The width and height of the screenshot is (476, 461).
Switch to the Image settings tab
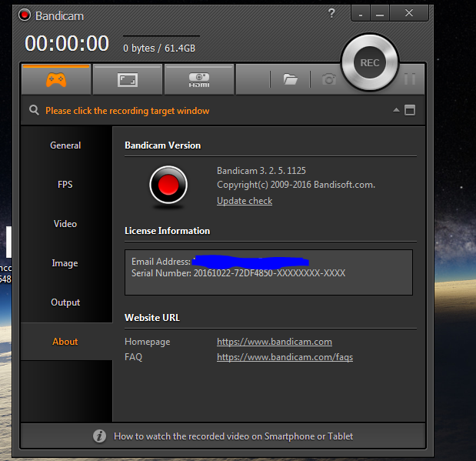click(65, 263)
